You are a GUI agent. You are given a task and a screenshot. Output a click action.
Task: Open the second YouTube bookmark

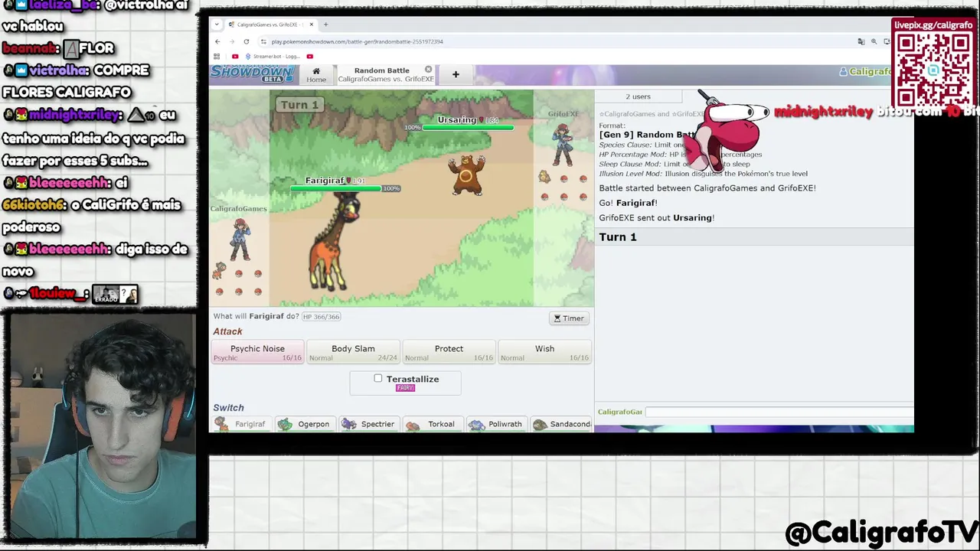pos(309,56)
